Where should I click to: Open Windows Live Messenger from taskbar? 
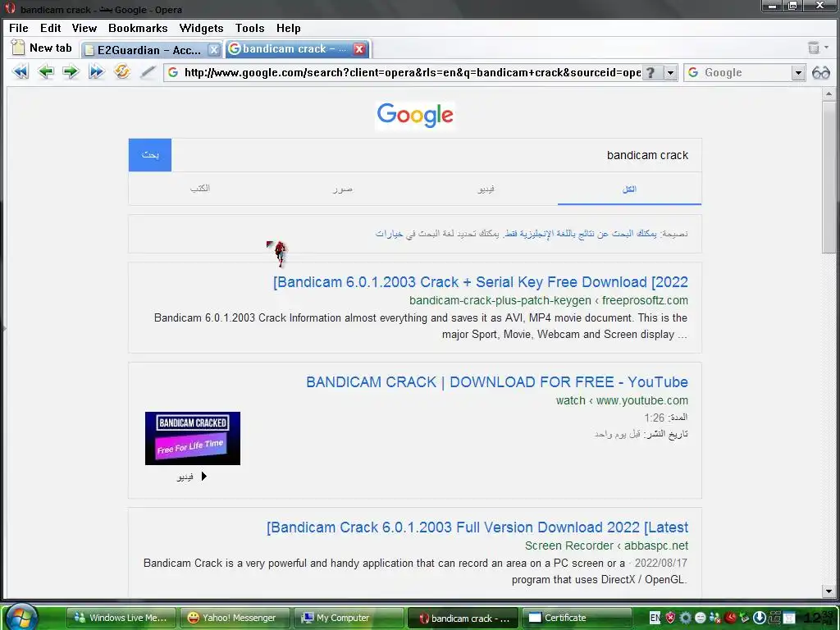pos(122,618)
